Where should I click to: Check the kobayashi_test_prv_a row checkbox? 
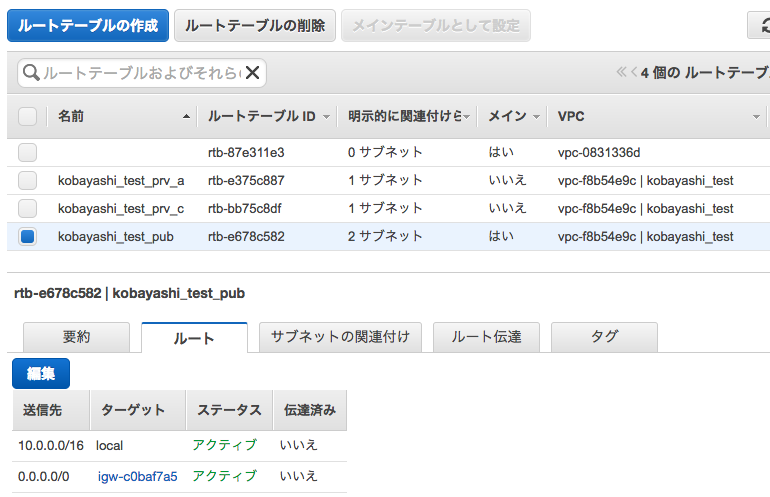point(28,180)
